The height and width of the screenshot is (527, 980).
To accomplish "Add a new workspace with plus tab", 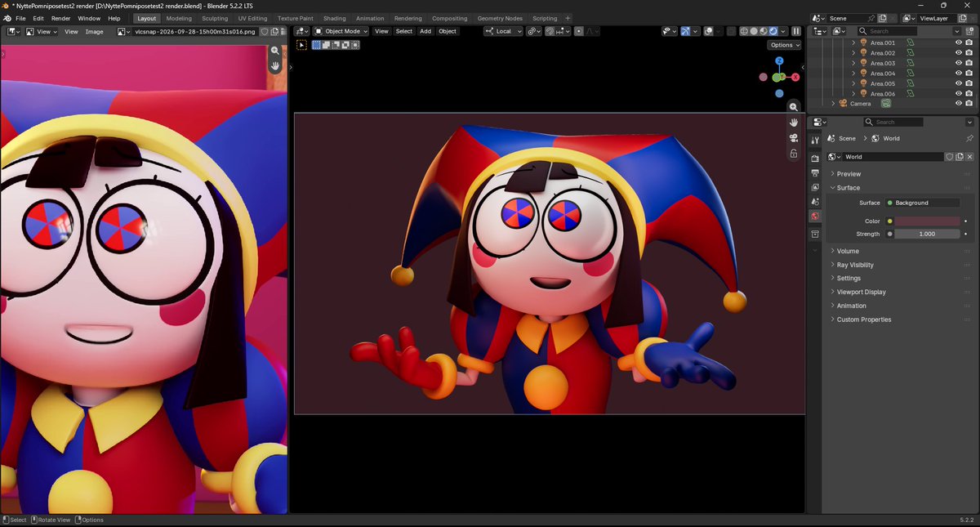I will [568, 18].
